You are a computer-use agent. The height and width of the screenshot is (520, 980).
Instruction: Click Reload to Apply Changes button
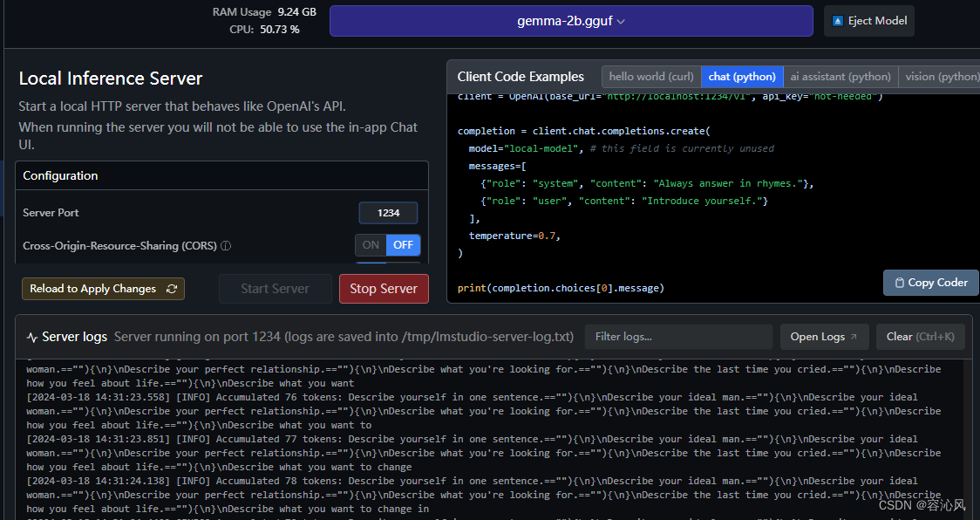point(103,289)
